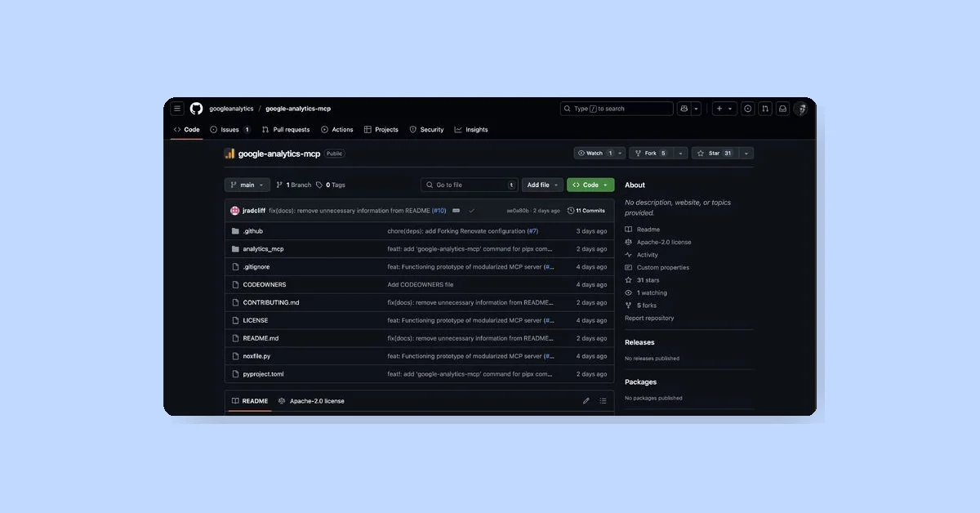The image size is (980, 513).
Task: Switch to the Security tab
Action: tap(426, 130)
